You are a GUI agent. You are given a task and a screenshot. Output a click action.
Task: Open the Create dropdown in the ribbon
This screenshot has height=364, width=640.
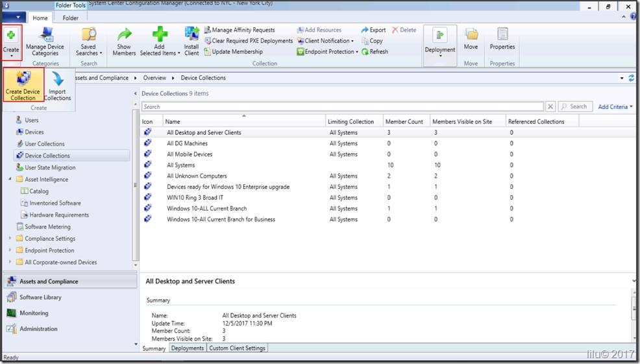12,43
